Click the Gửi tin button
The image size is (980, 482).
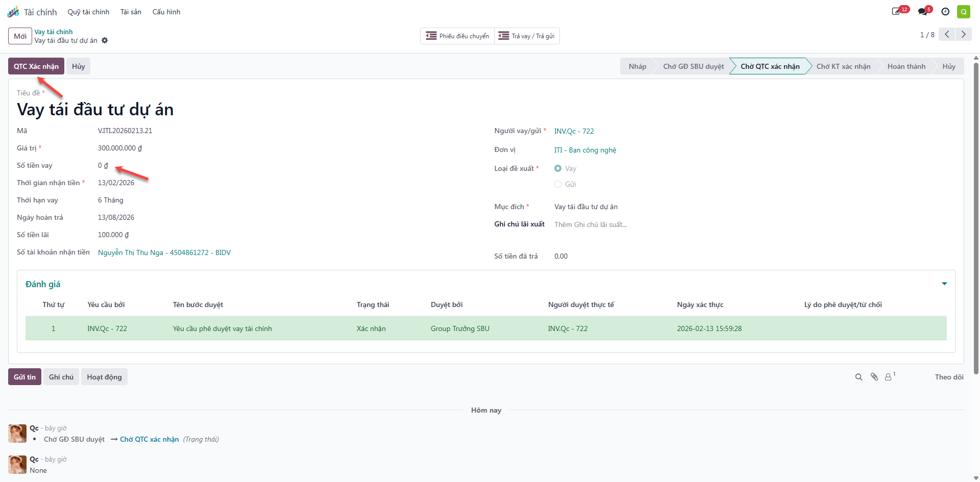(x=24, y=377)
